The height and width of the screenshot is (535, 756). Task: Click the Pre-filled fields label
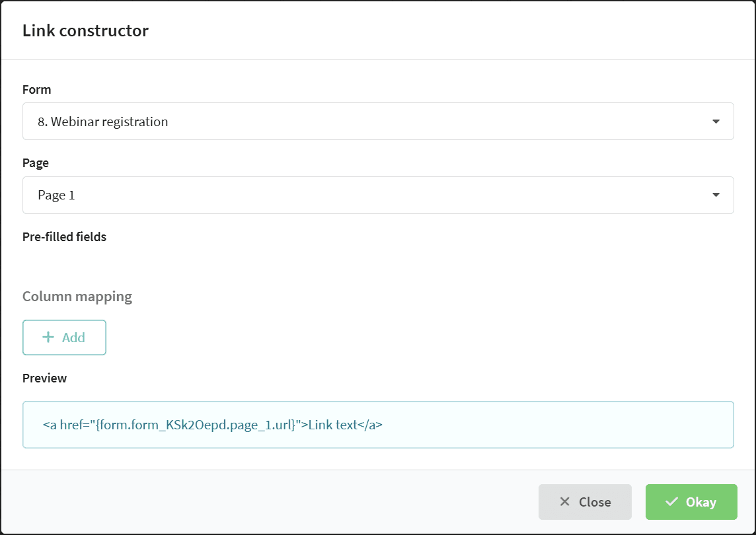click(64, 236)
